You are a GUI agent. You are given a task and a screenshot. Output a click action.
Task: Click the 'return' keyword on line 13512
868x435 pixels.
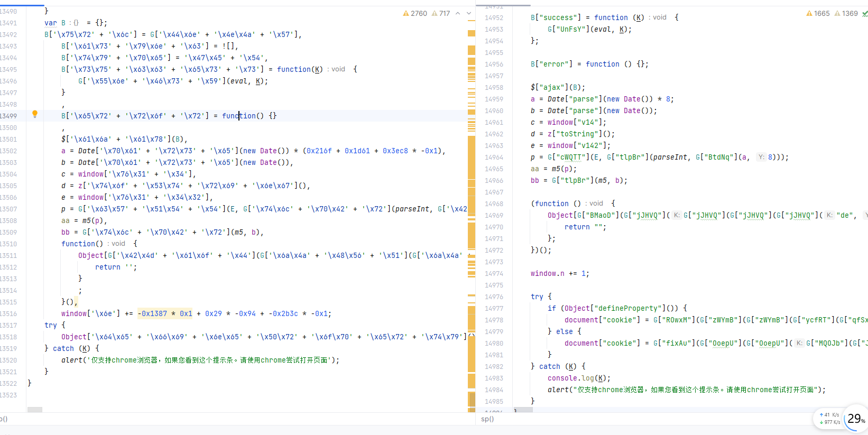(x=108, y=267)
